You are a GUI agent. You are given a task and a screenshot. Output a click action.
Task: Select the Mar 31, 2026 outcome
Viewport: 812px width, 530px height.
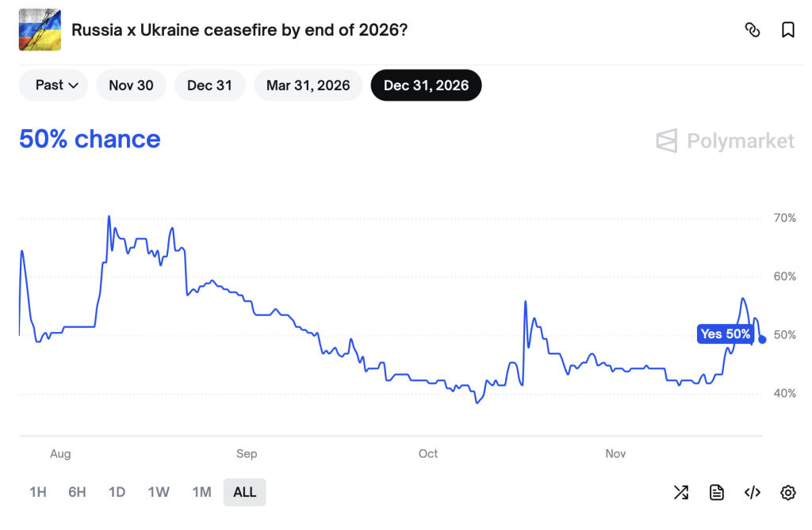click(x=308, y=85)
